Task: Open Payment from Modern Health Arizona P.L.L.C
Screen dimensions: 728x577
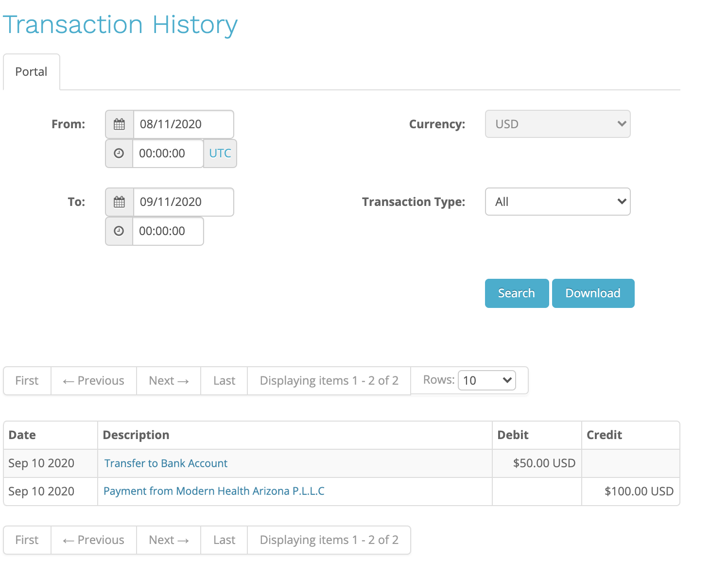Action: tap(213, 491)
